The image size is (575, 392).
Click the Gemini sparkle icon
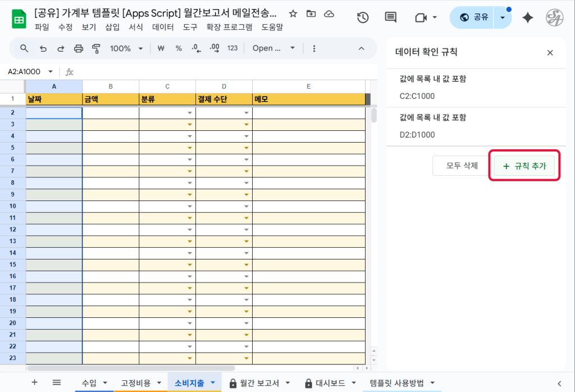coord(527,17)
